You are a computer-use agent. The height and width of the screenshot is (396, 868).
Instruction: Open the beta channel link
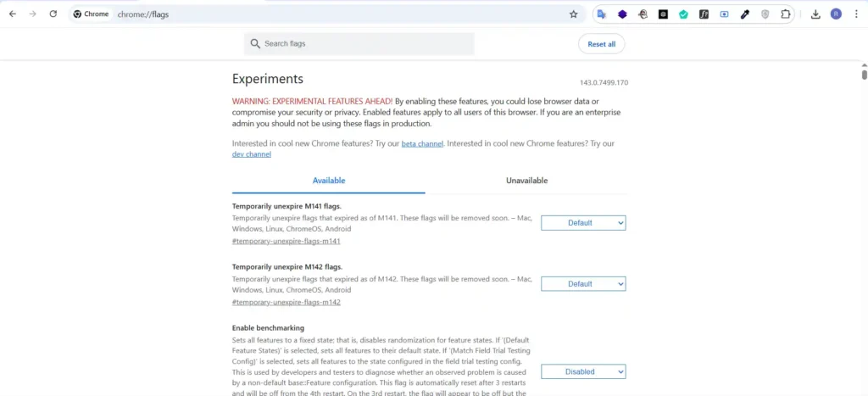click(422, 144)
